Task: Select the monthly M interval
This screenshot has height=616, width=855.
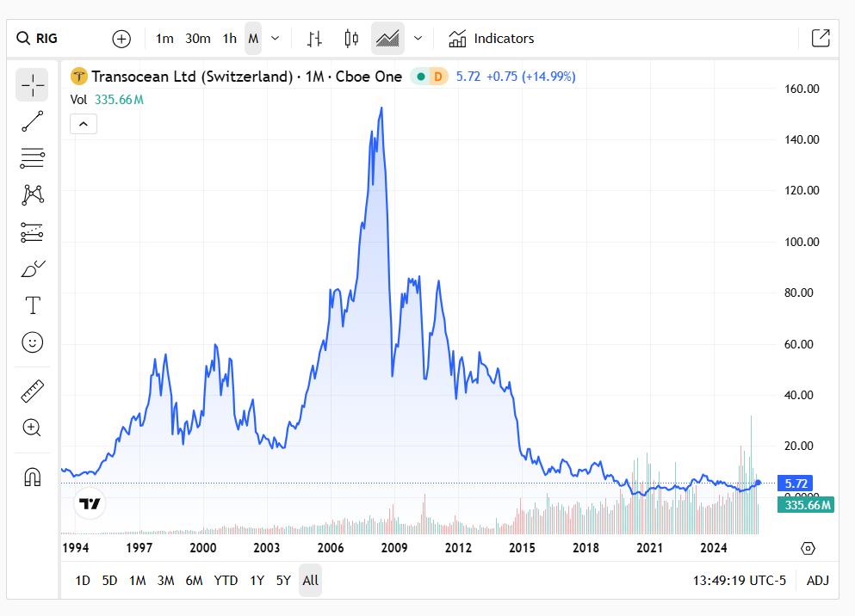Action: [x=253, y=39]
